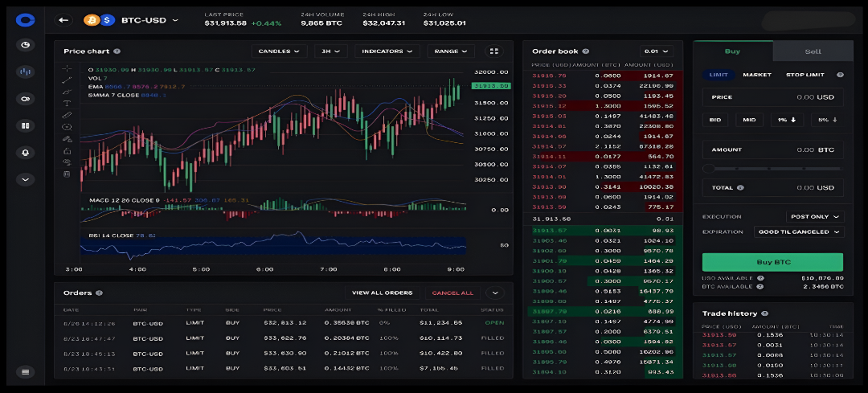Expand the Orders panel chevron button
The height and width of the screenshot is (393, 868).
[495, 293]
